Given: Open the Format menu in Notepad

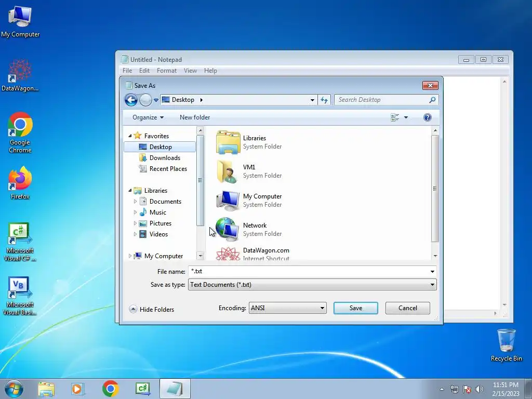Looking at the screenshot, I should point(167,71).
